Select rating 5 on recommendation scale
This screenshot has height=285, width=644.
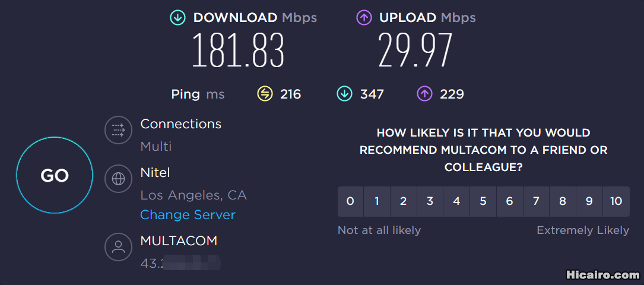[x=483, y=201]
